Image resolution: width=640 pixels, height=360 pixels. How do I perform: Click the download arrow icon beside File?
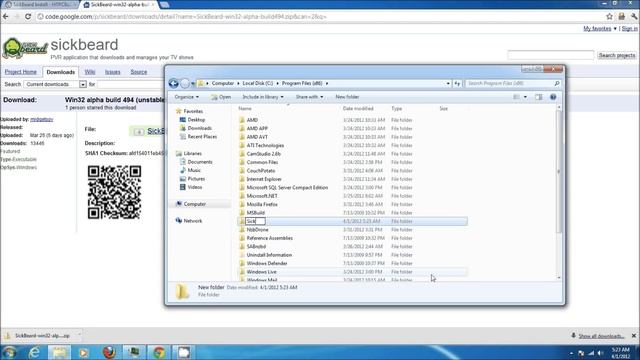coord(138,131)
